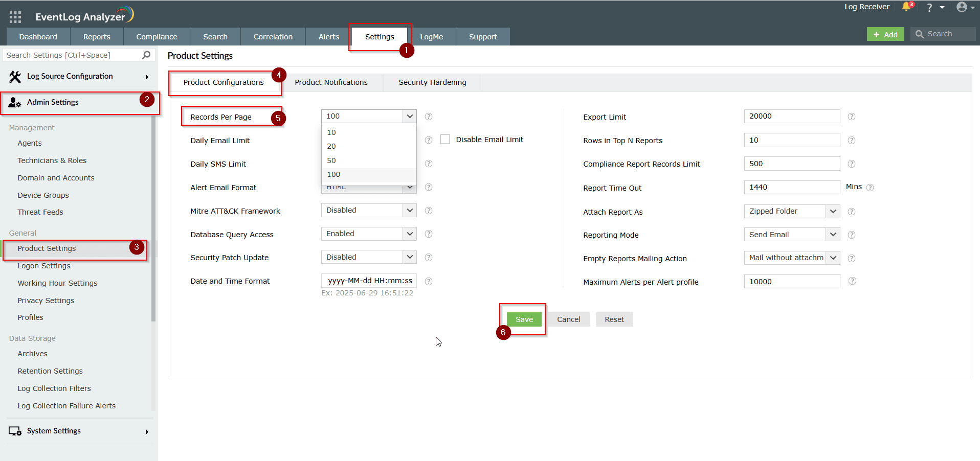Viewport: 980px width, 461px height.
Task: Open the Attach Report As dropdown
Action: (x=792, y=211)
